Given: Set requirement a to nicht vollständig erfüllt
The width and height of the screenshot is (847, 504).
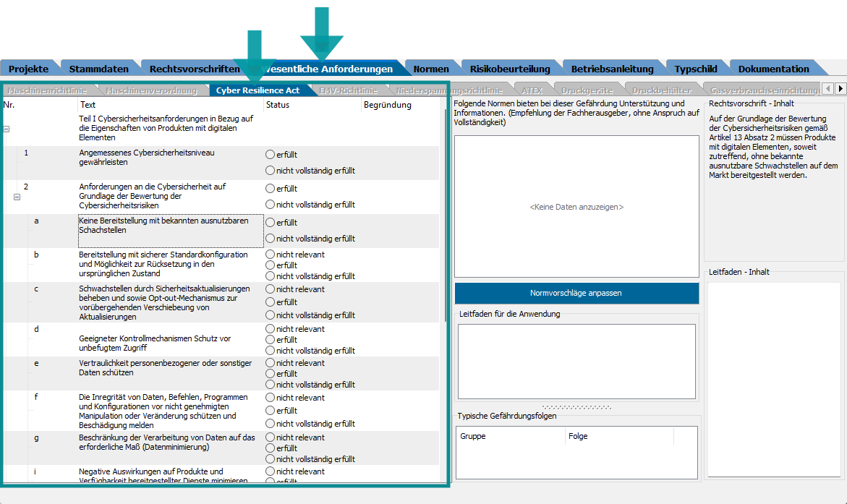Looking at the screenshot, I should 271,239.
